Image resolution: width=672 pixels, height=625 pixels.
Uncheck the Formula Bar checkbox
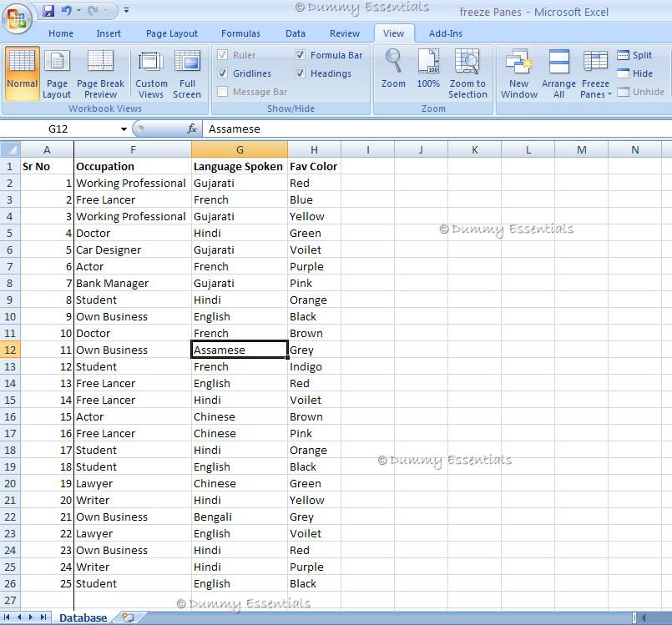tap(300, 55)
